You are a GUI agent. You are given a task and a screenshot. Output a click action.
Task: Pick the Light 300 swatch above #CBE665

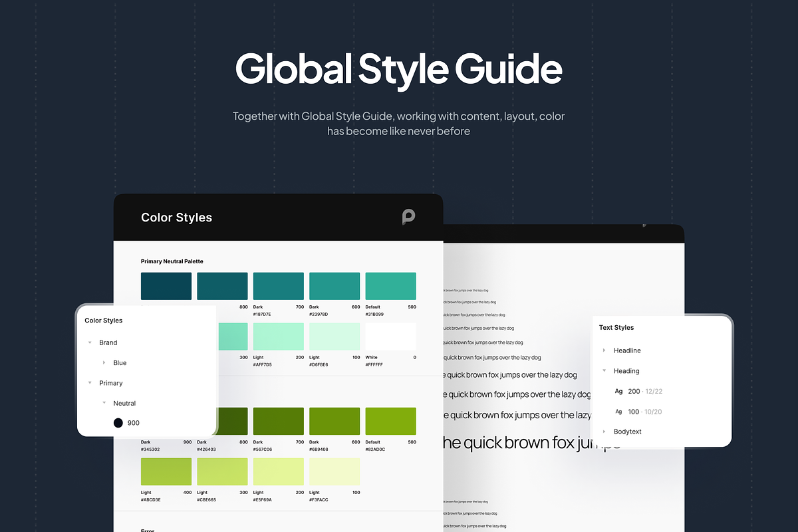[x=222, y=471]
